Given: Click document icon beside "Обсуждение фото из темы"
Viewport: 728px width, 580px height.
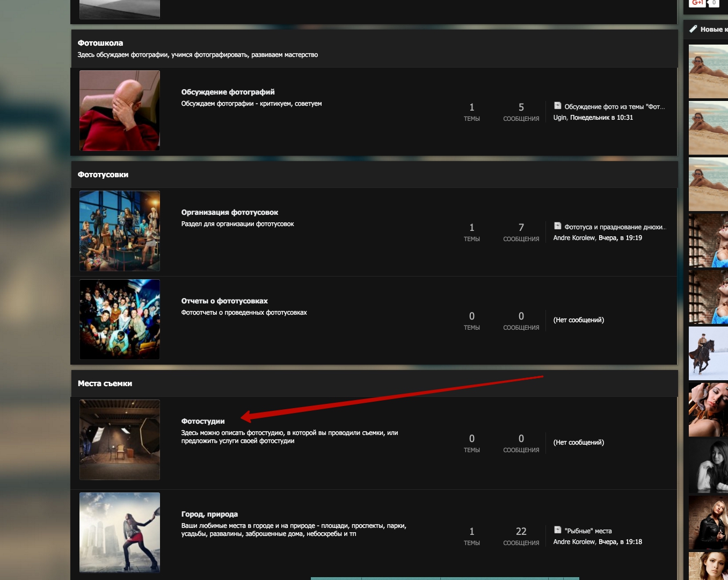Looking at the screenshot, I should click(x=558, y=106).
